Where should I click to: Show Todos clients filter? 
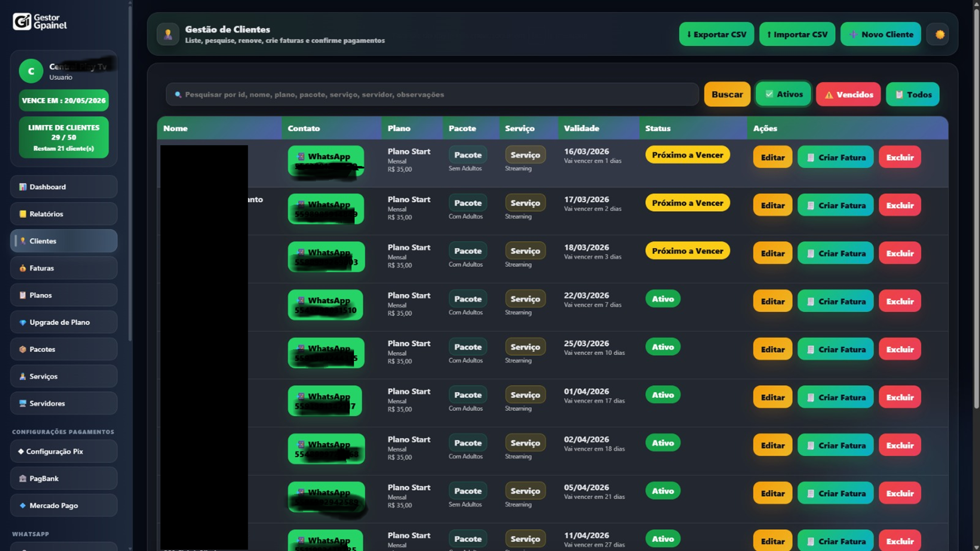(x=912, y=95)
